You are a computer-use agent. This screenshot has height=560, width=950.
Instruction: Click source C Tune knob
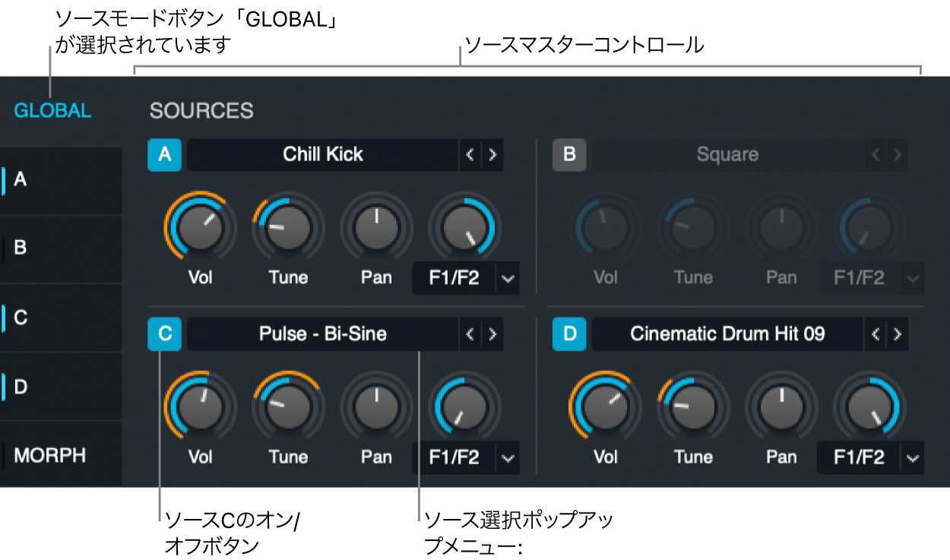[289, 406]
